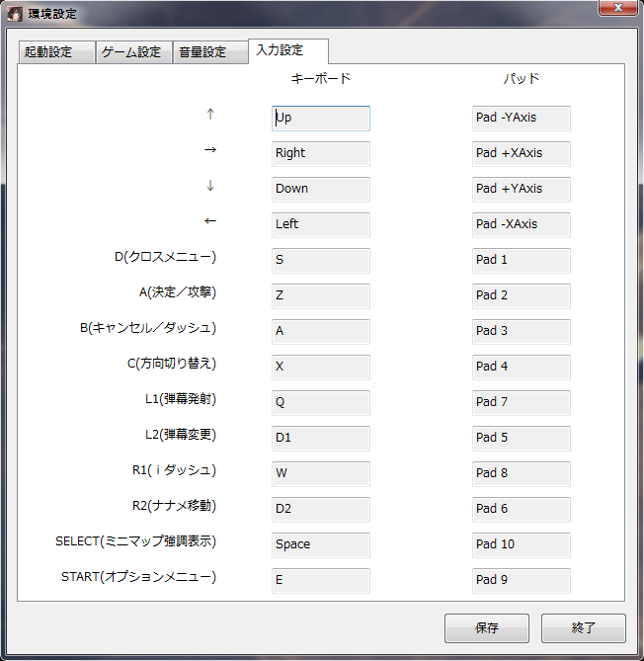Select the pad field showing Pad +XAxis
Viewport: 644px width, 661px height.
pyautogui.click(x=521, y=153)
